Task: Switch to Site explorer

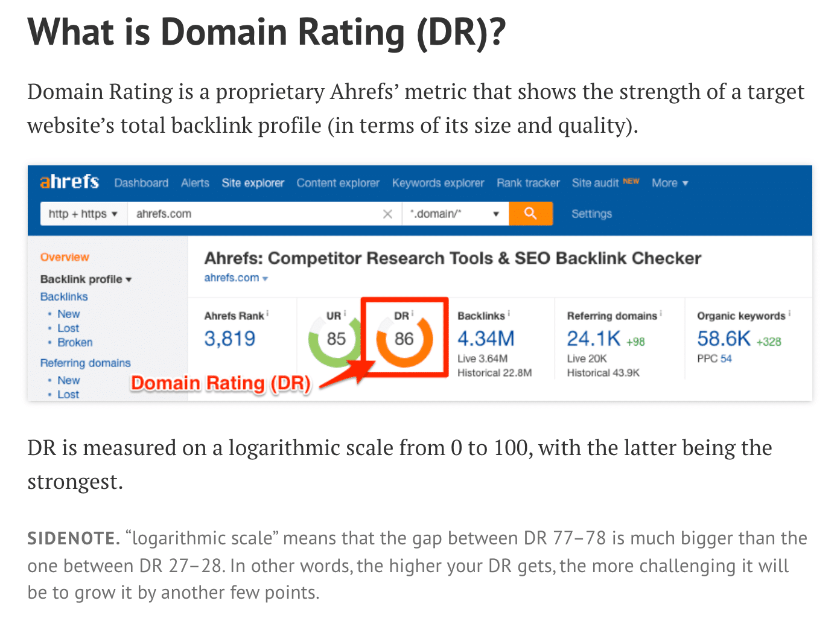Action: [x=253, y=183]
